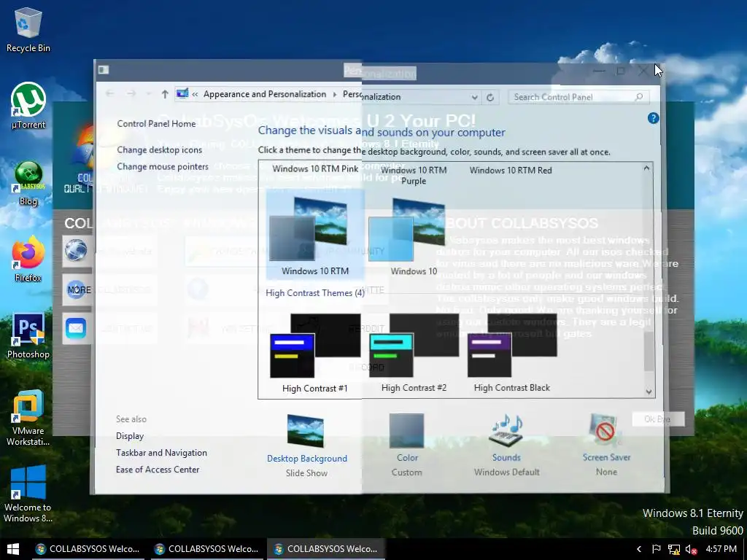Choose the Windows 10 RTM Red theme label
747x560 pixels.
(x=511, y=170)
